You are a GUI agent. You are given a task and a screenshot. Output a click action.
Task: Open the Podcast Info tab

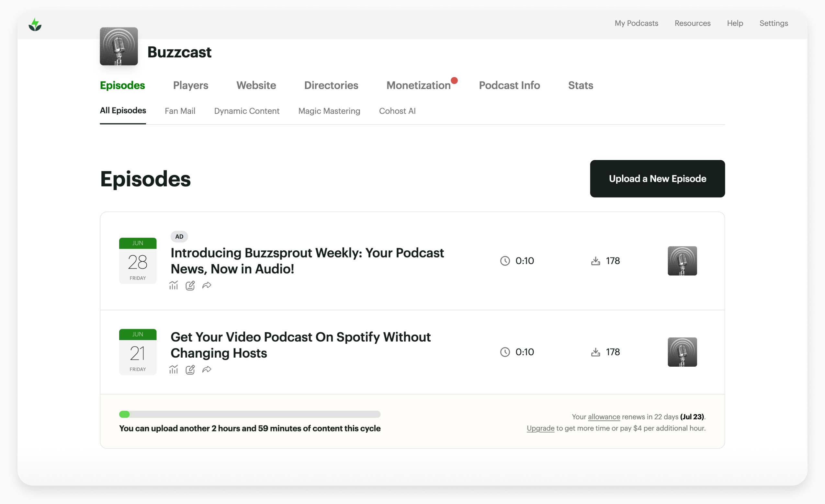pos(509,86)
